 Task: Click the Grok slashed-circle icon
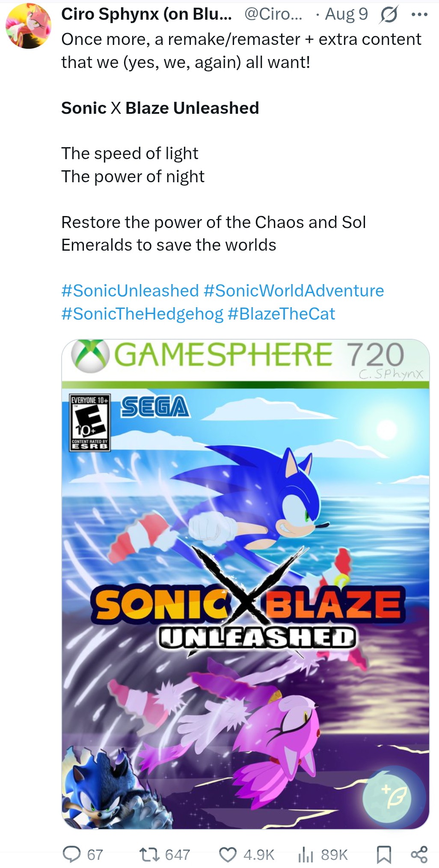(389, 15)
